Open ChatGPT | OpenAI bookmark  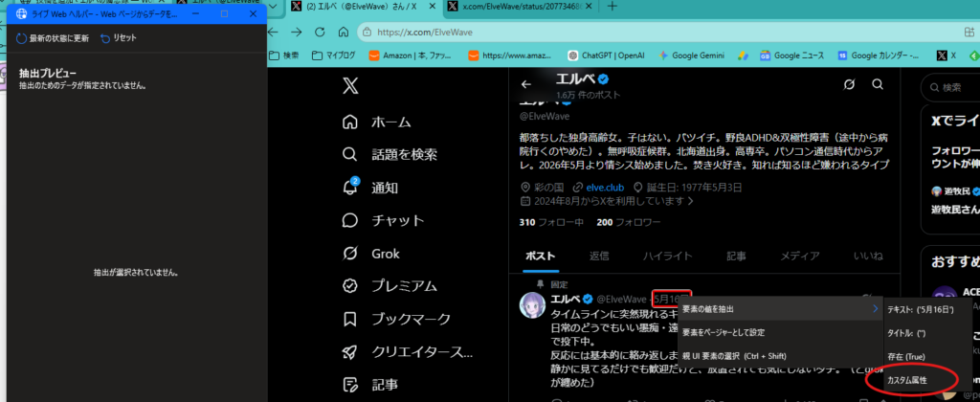tap(606, 55)
